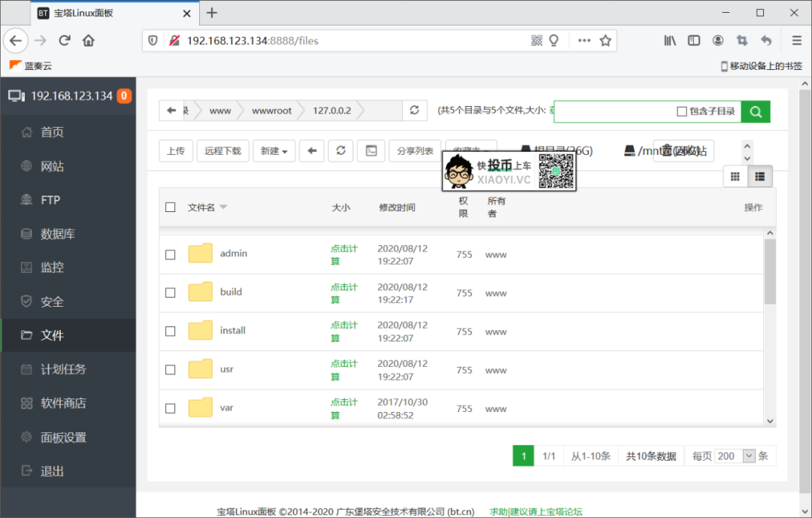The image size is (812, 518).
Task: Open page actions three-dot menu
Action: point(584,41)
